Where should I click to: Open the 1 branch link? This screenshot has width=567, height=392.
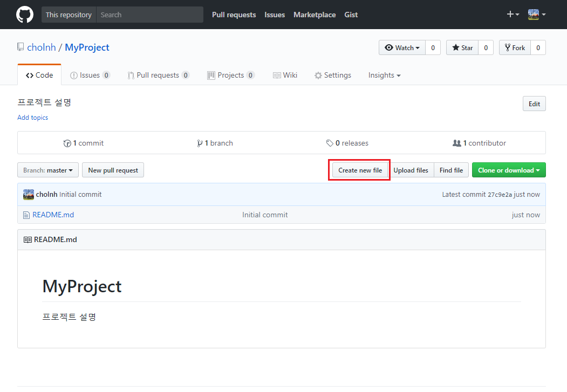215,143
